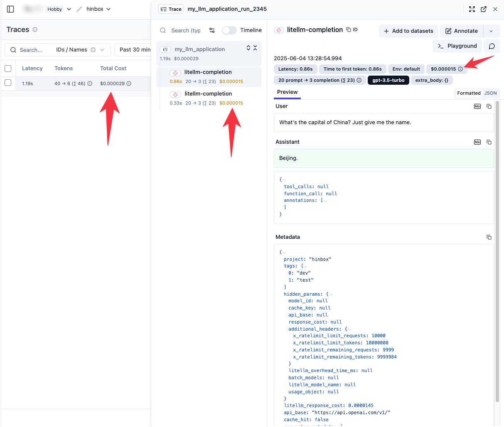Copy the litellm-completion observation ID
Image resolution: width=504 pixels, height=427 pixels.
[x=352, y=30]
